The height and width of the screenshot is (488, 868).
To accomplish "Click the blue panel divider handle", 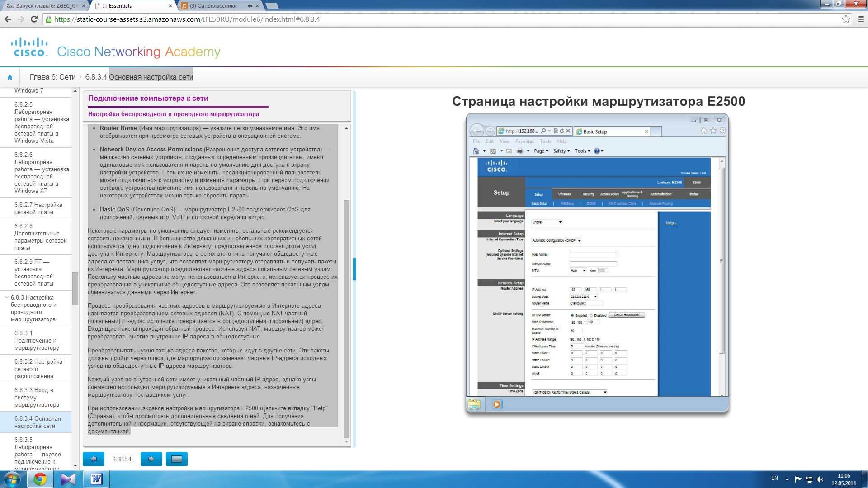I will [x=354, y=269].
